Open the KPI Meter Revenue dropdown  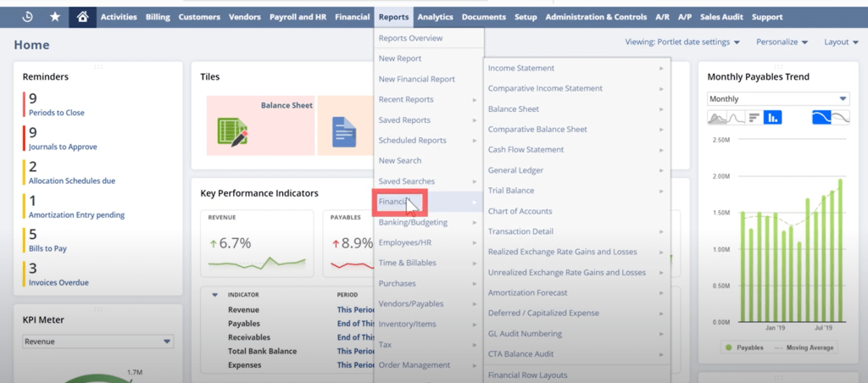(98, 341)
